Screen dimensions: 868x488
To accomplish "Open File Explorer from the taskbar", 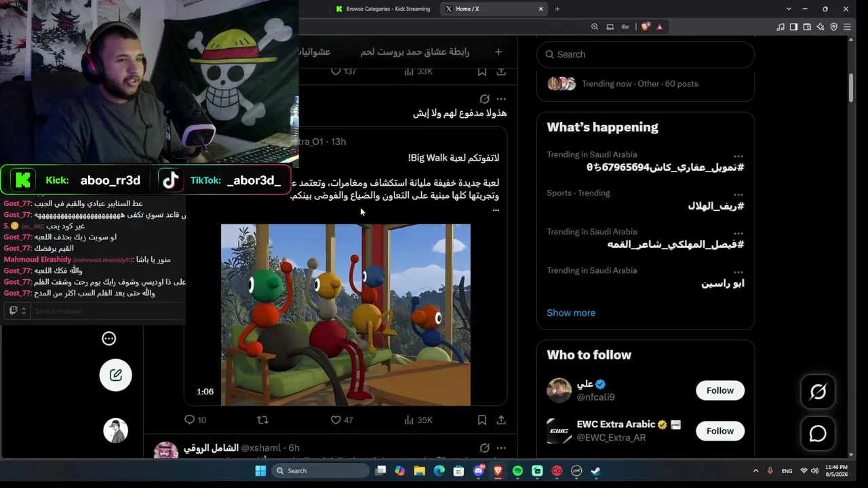I will click(419, 471).
